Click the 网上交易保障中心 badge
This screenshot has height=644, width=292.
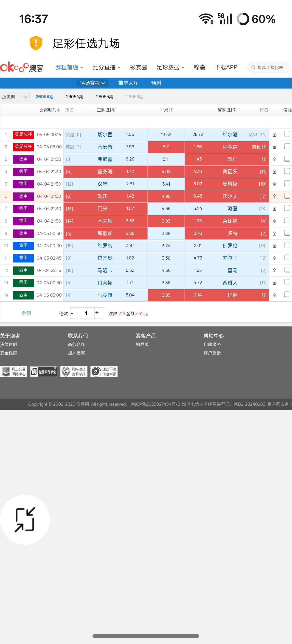[x=14, y=371]
